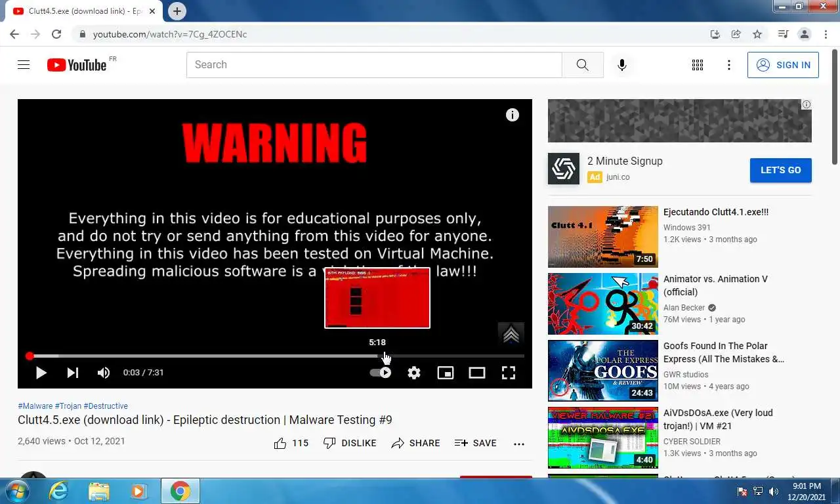Image resolution: width=840 pixels, height=504 pixels.
Task: Click the DISLIKE button
Action: click(x=350, y=443)
